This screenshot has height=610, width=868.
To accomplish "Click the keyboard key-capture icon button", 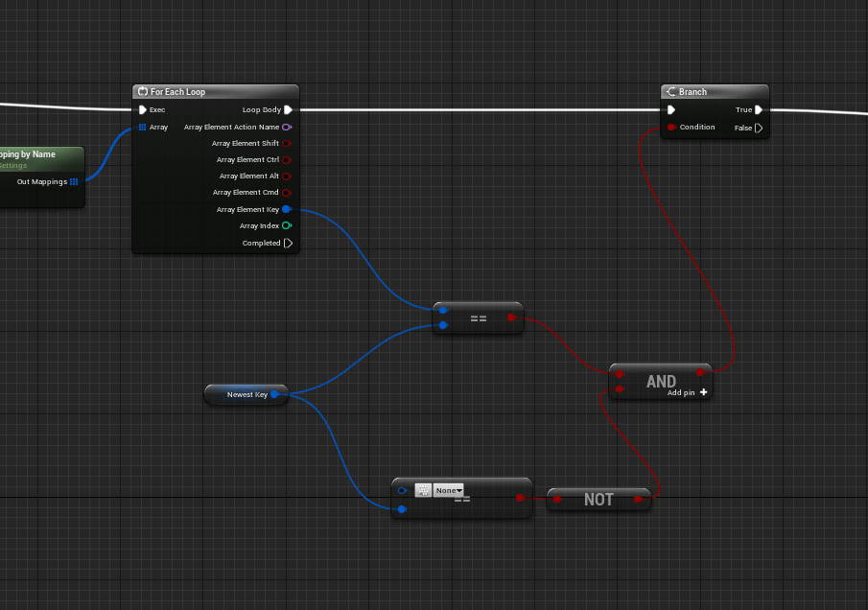I will coord(423,490).
